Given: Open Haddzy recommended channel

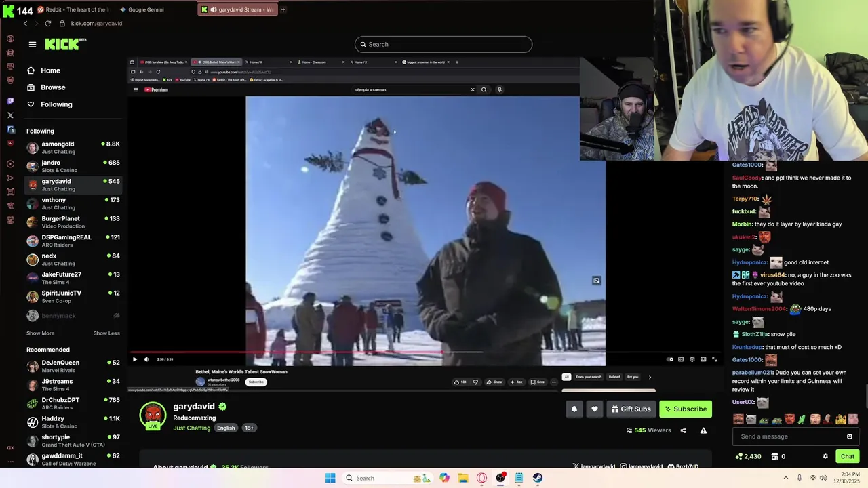Looking at the screenshot, I should point(73,422).
